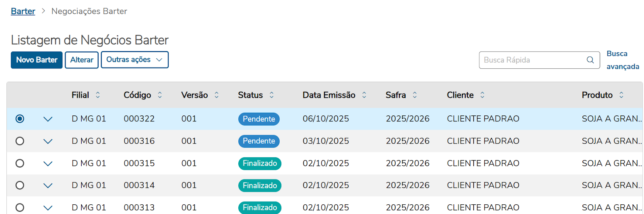Image resolution: width=644 pixels, height=214 pixels.
Task: Sort table by Produto column
Action: [621, 95]
